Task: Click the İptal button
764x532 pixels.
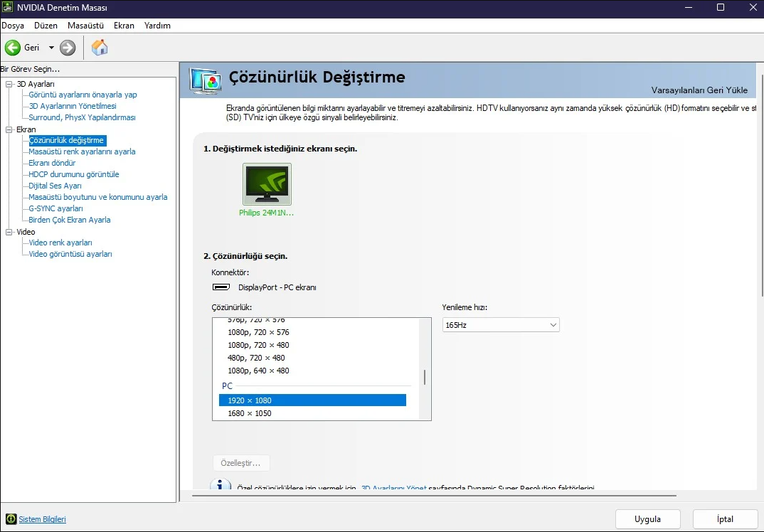Action: click(725, 519)
